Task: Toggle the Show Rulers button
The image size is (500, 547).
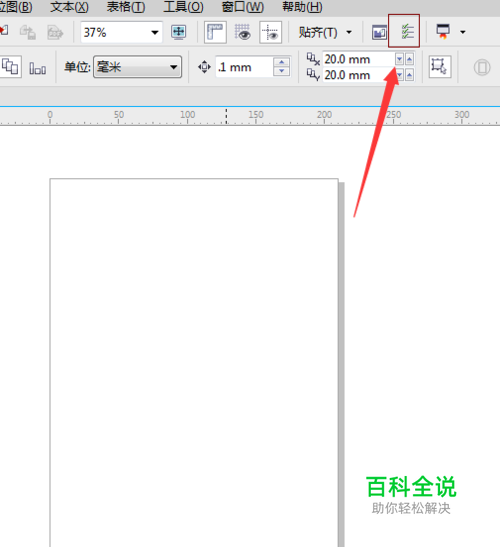Action: click(215, 32)
